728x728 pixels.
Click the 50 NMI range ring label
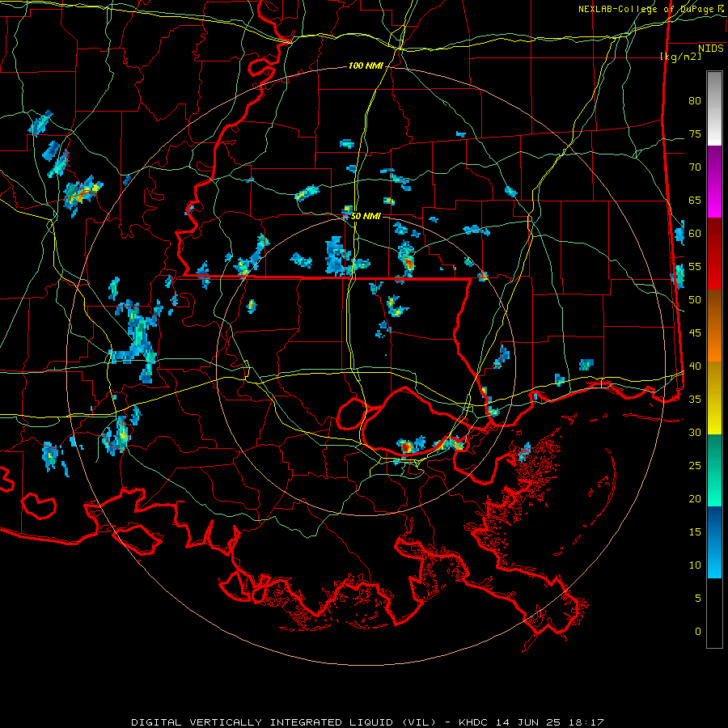tap(366, 216)
